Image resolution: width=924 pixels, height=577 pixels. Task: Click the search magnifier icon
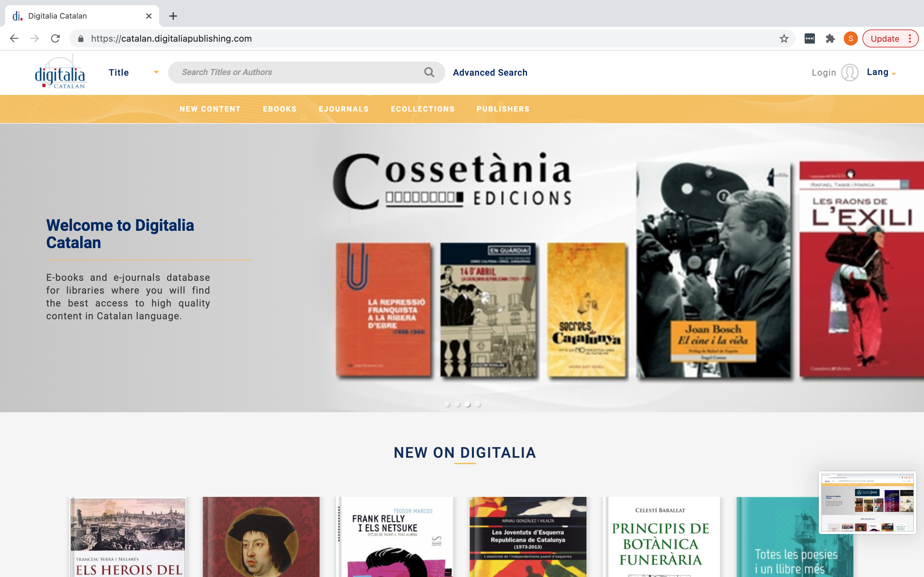click(429, 72)
